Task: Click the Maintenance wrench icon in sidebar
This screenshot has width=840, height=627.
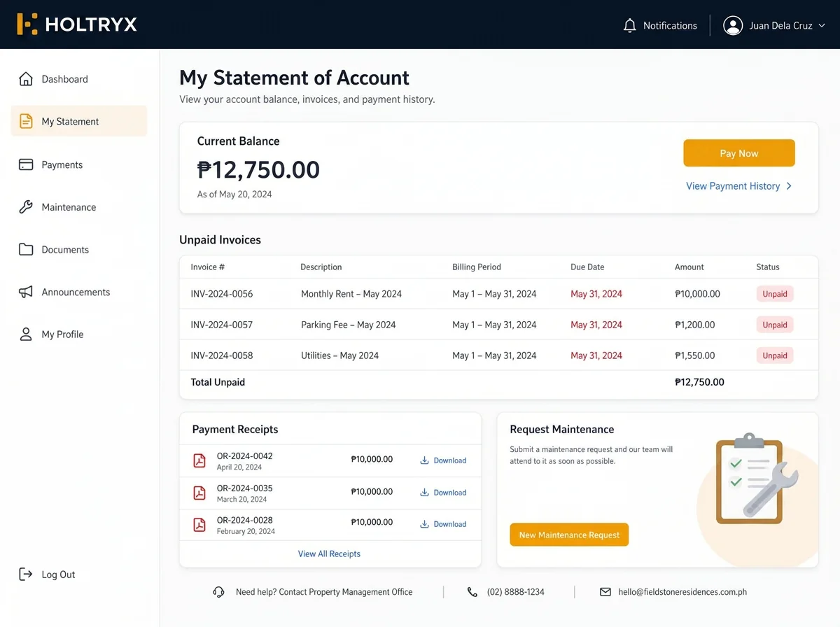Action: [x=26, y=207]
